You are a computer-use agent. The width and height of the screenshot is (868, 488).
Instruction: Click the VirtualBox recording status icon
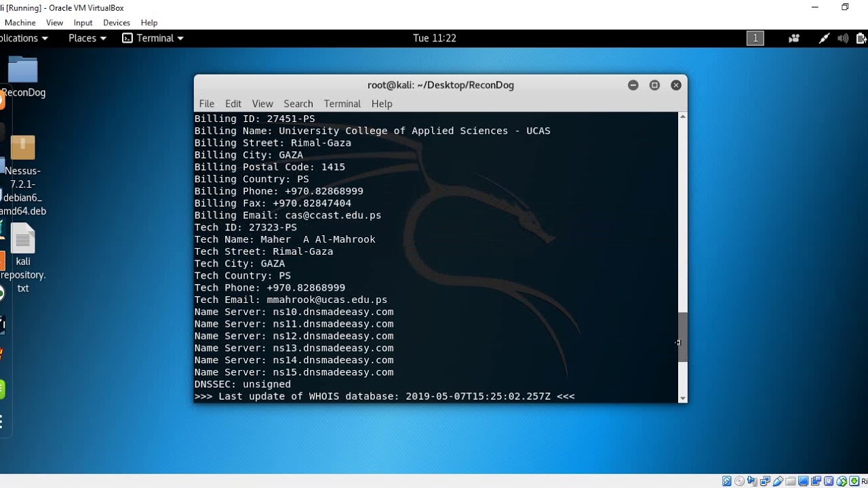click(816, 481)
